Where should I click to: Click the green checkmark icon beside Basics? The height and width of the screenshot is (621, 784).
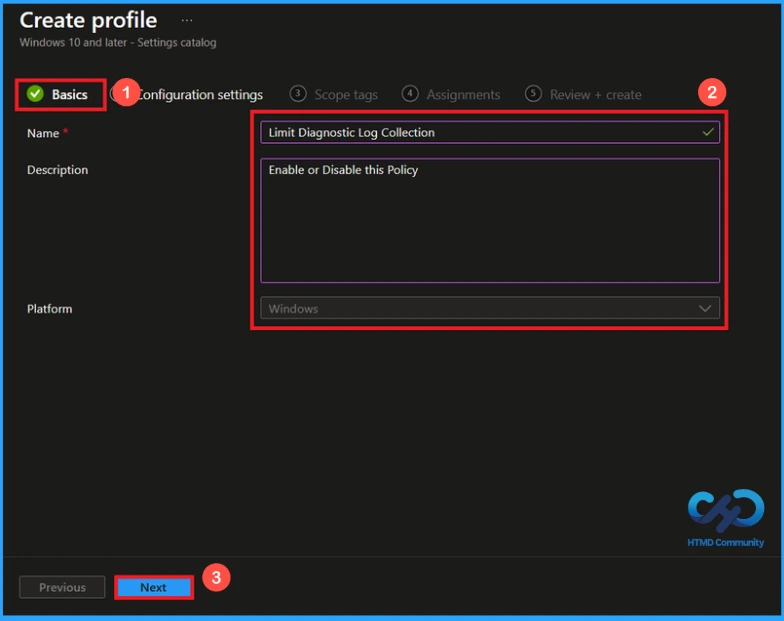point(36,94)
